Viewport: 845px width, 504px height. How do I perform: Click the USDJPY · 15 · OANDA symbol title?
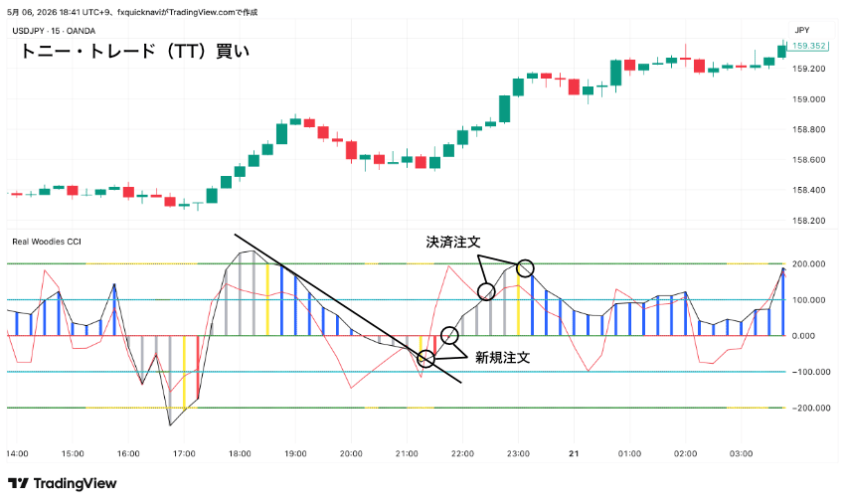click(54, 31)
